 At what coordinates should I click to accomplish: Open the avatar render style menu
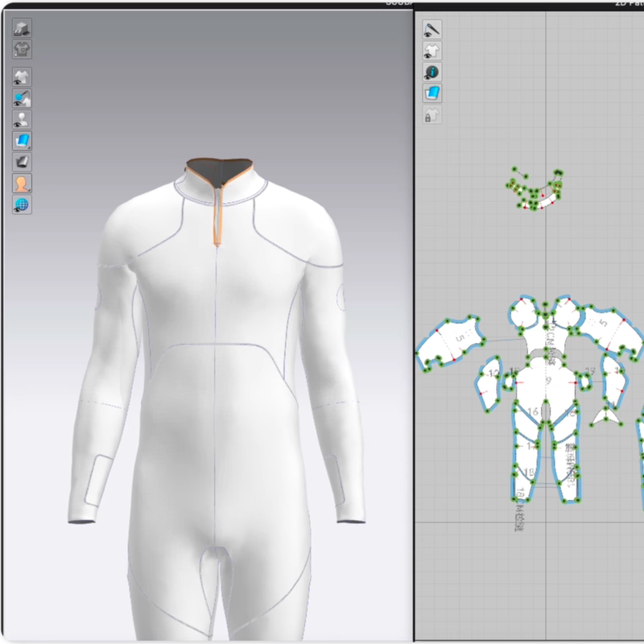click(x=22, y=184)
